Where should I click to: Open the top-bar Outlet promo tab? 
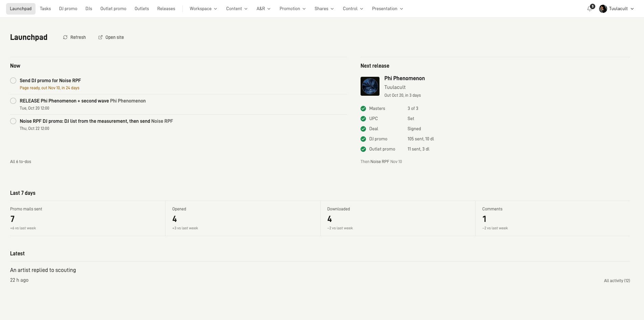click(113, 9)
